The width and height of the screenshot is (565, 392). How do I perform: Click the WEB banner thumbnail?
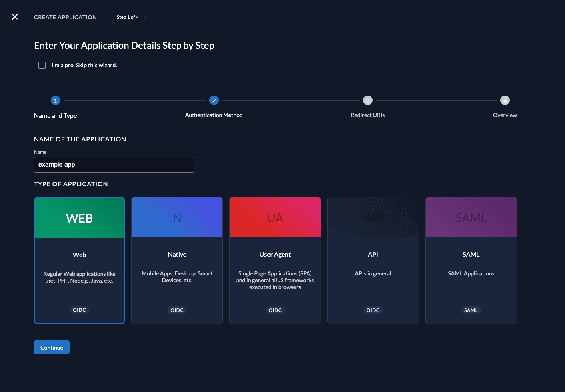click(x=79, y=217)
